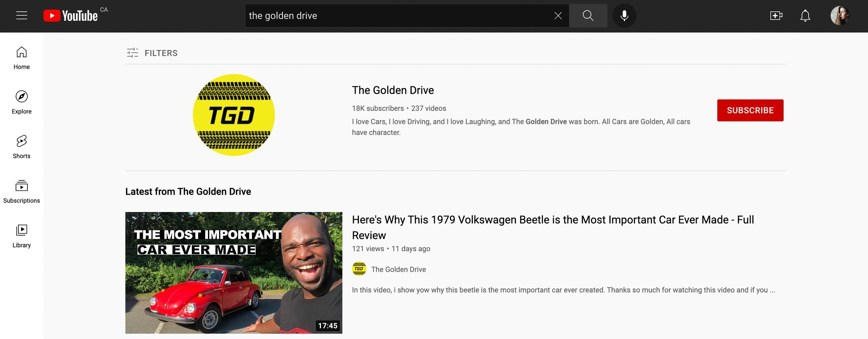Open the hamburger guide menu

pos(22,16)
